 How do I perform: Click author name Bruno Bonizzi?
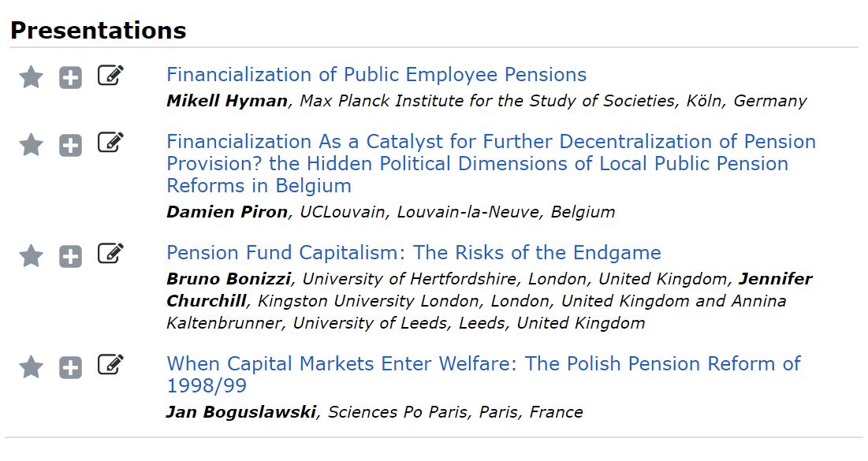pyautogui.click(x=229, y=279)
